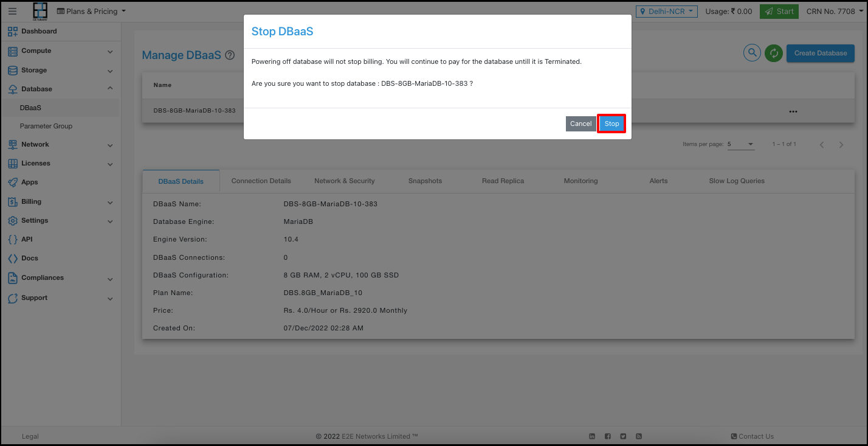
Task: Open the Legal footer link
Action: tap(30, 436)
